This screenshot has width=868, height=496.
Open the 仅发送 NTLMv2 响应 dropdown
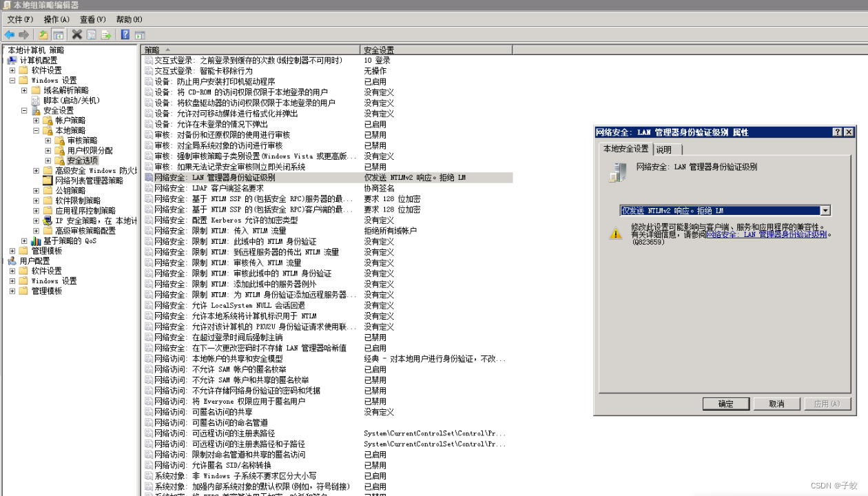pos(825,211)
